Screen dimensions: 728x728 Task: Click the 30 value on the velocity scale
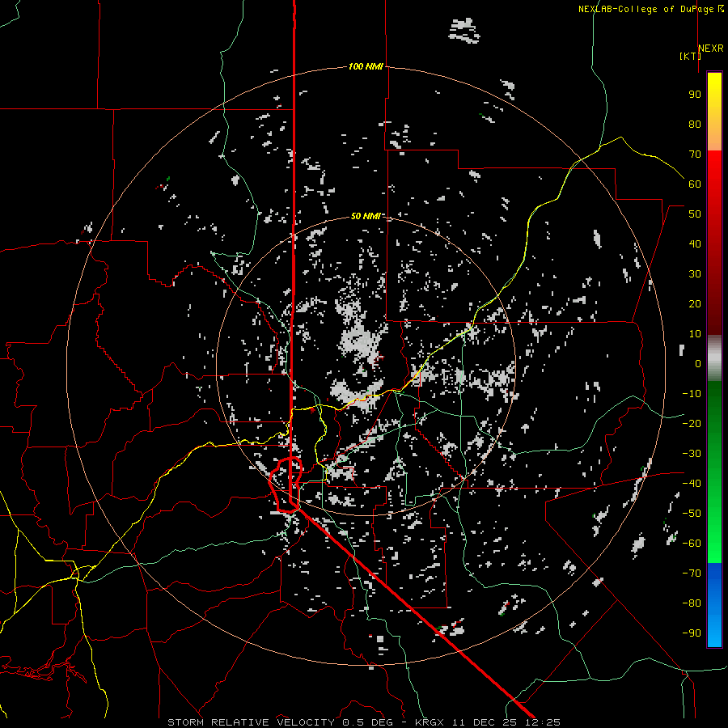tap(695, 274)
